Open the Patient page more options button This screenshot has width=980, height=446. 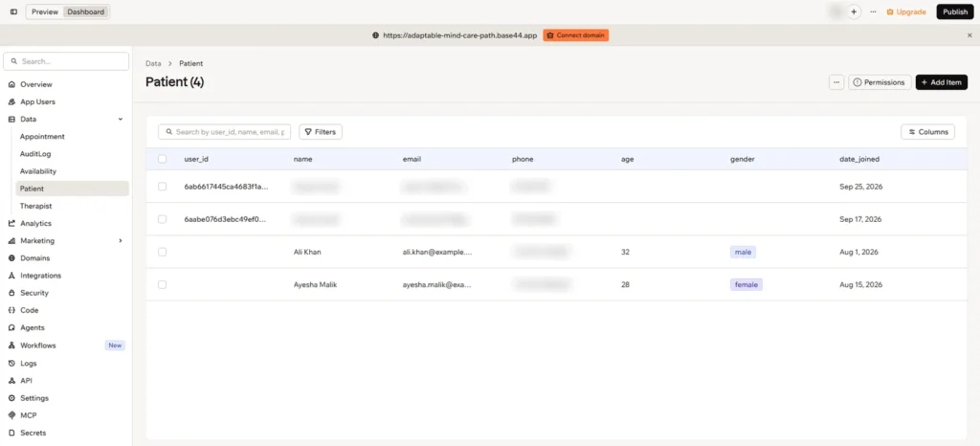[x=836, y=82]
